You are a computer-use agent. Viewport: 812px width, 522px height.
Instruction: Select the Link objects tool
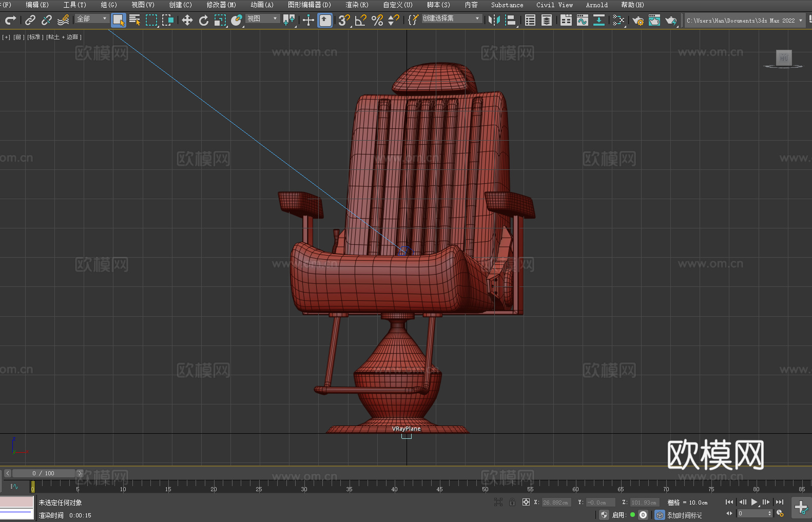pyautogui.click(x=30, y=20)
